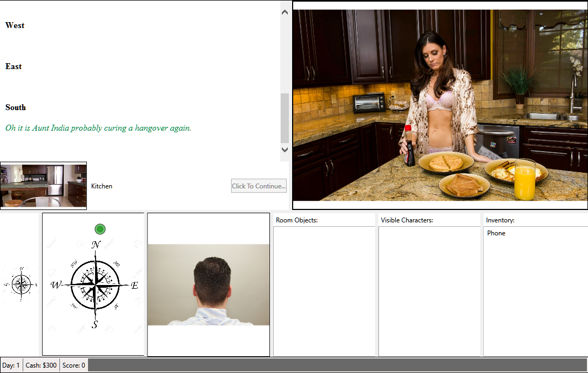588x373 pixels.
Task: Click the E direction on the compass
Action: [x=134, y=286]
